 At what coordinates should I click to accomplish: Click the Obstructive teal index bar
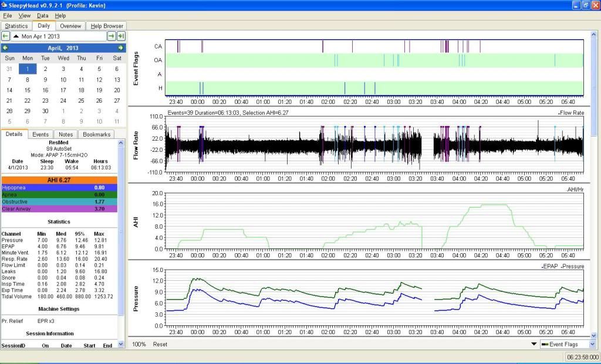pyautogui.click(x=59, y=202)
